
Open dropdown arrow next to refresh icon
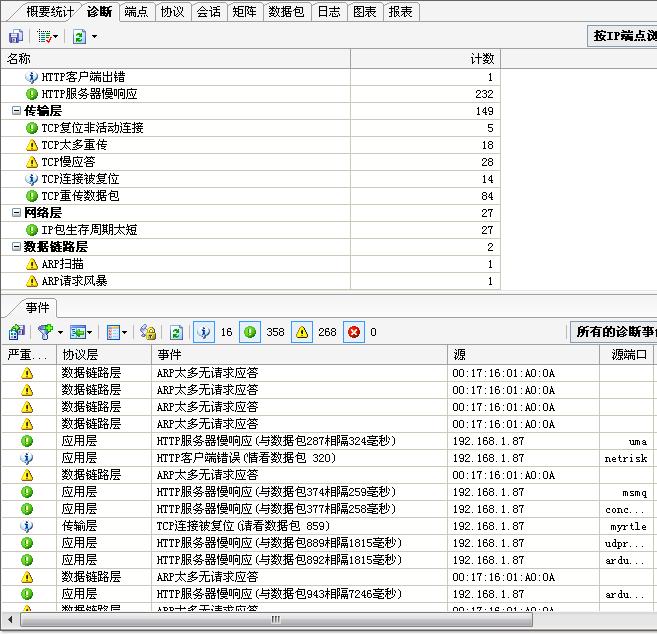click(94, 37)
